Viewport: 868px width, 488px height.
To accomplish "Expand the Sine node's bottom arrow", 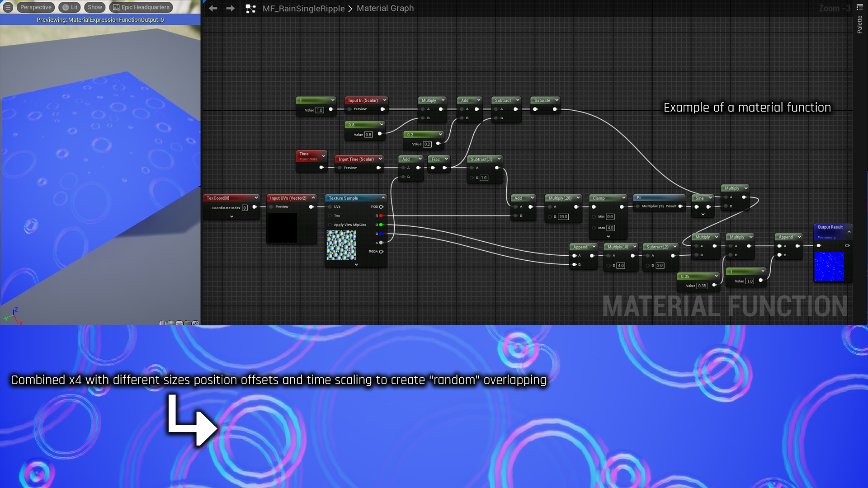I will coord(703,215).
